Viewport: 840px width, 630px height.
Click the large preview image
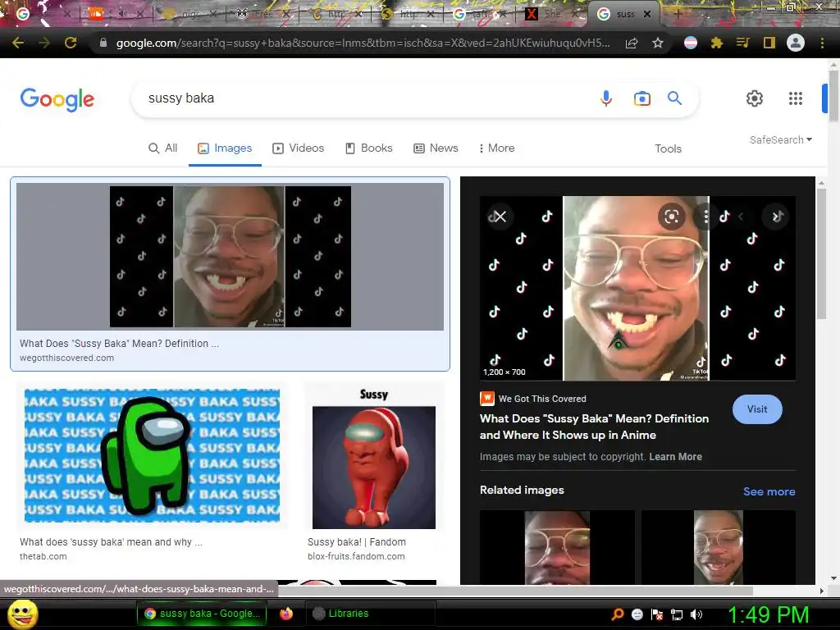tap(637, 288)
